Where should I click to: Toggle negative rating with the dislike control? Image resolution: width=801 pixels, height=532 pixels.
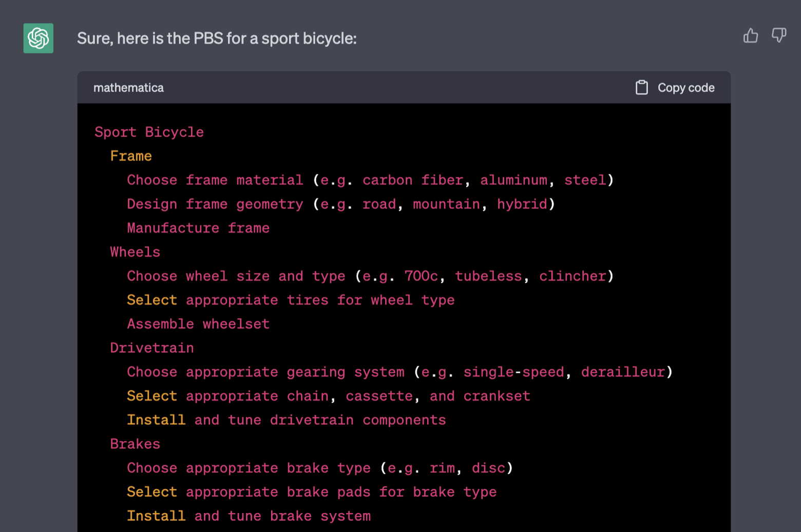coord(778,36)
